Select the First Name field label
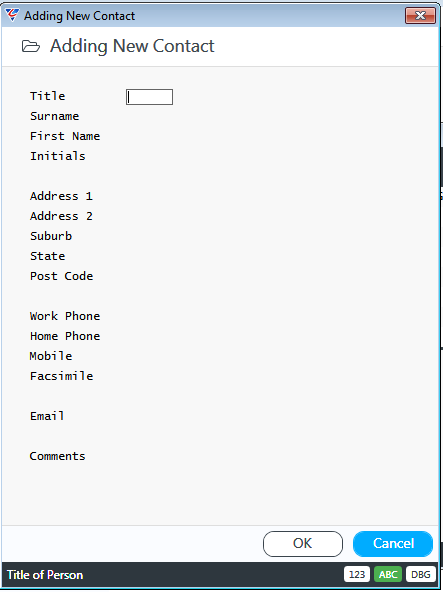Viewport: 443px width, 592px height. [65, 136]
